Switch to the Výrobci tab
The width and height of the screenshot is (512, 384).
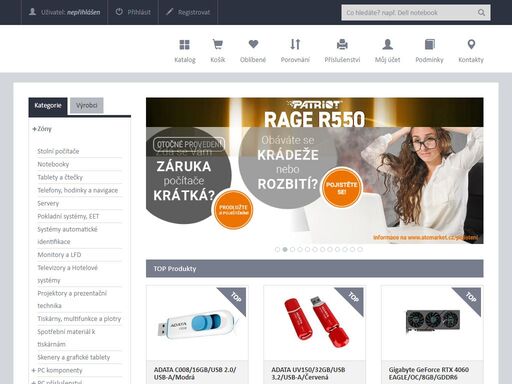(x=87, y=105)
